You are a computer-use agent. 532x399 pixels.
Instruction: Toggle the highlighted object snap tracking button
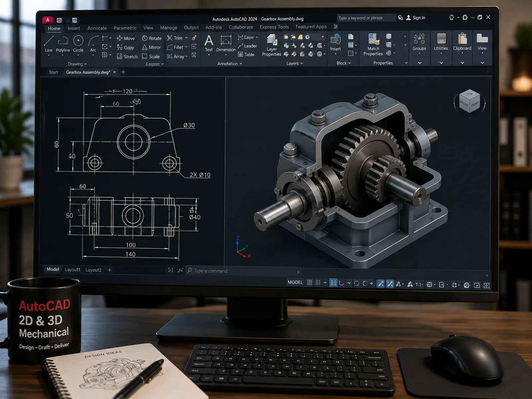[x=381, y=284]
